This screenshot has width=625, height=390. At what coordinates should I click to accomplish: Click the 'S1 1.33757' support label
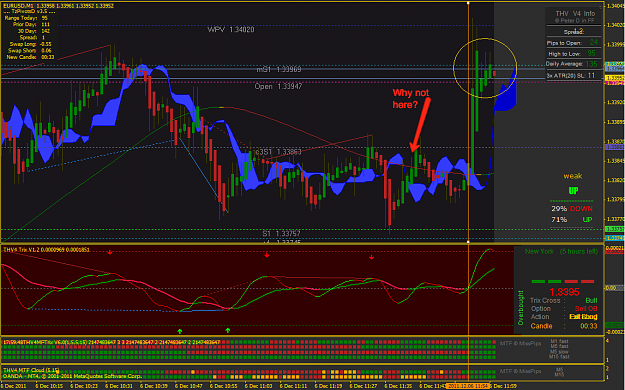point(281,233)
